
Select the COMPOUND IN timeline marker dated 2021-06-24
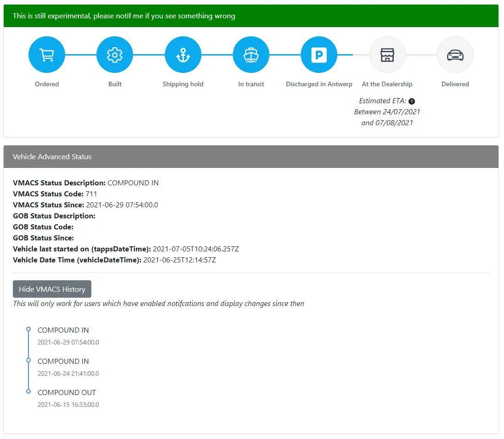(28, 360)
